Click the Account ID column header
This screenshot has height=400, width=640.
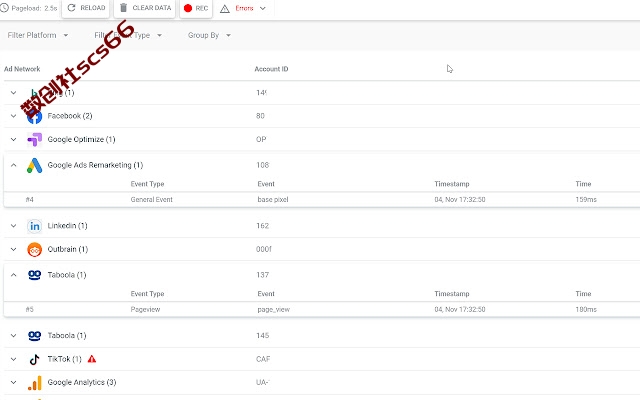pyautogui.click(x=271, y=69)
